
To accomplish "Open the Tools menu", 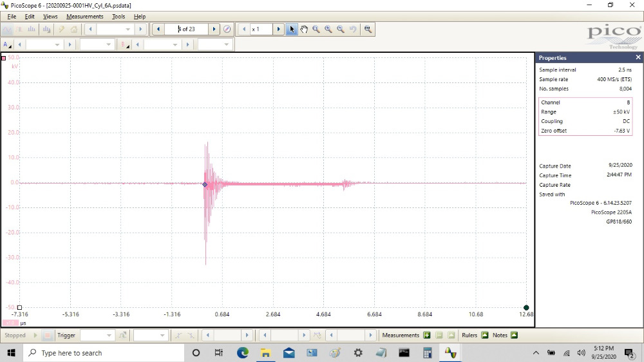I will coord(118,16).
